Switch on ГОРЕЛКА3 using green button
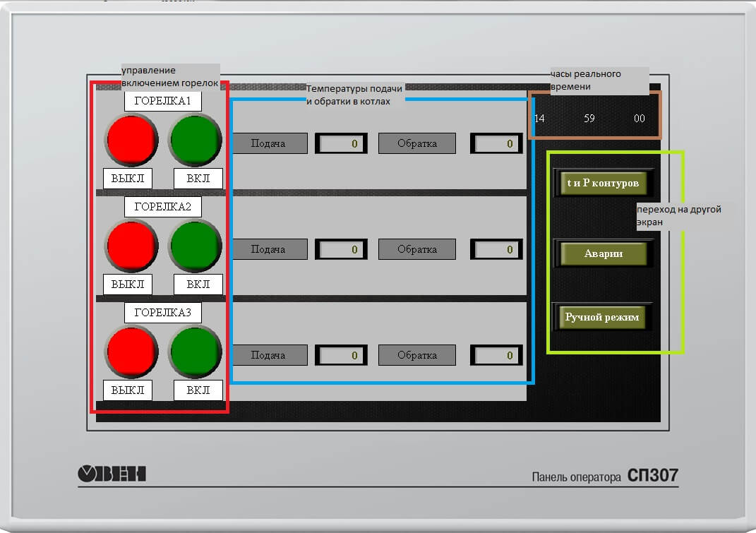Viewport: 756px width, 533px height. pos(196,352)
